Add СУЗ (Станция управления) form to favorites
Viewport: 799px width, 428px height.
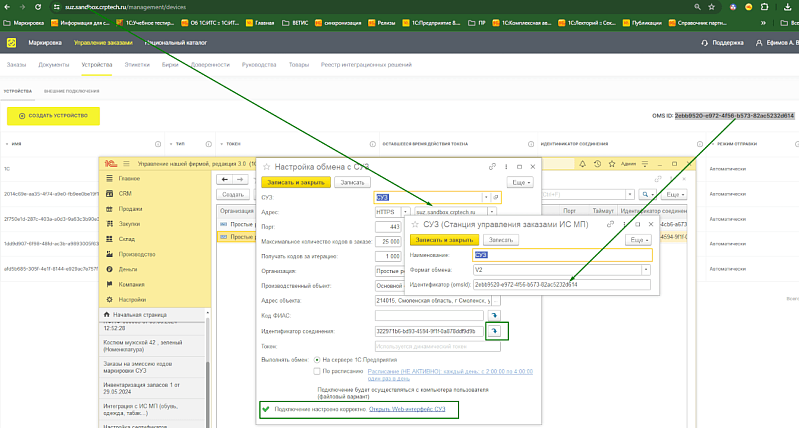click(415, 224)
